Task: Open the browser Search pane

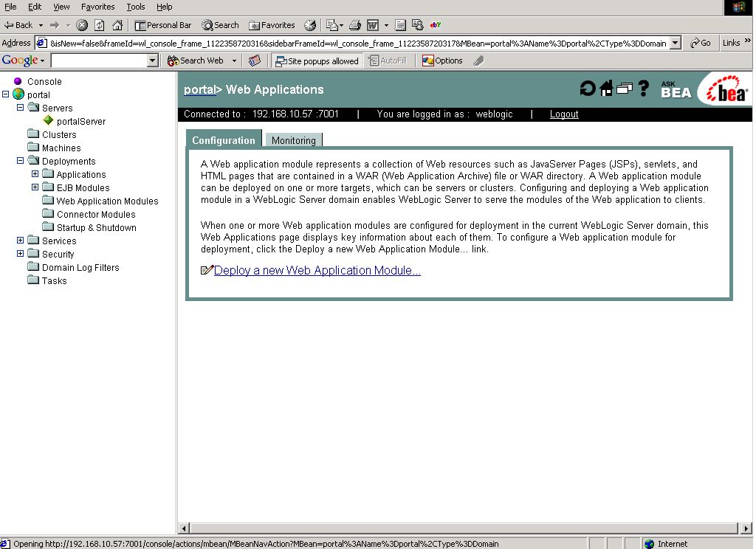Action: coord(220,25)
